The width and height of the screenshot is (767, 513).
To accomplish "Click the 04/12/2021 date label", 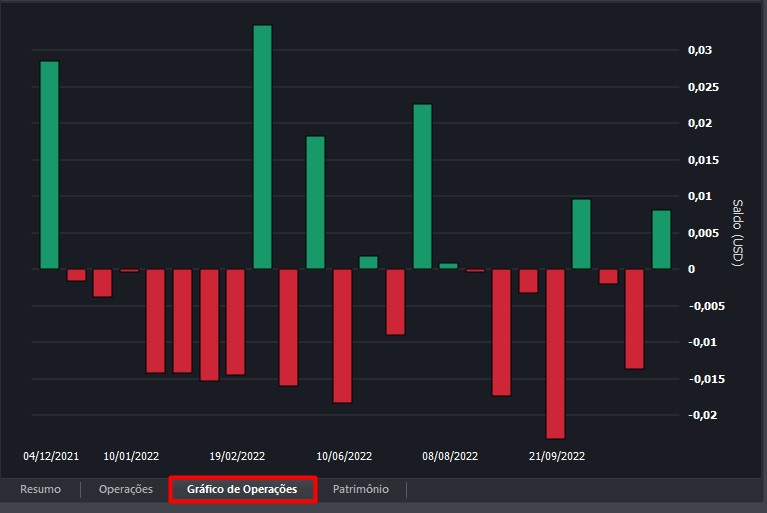I will point(51,456).
